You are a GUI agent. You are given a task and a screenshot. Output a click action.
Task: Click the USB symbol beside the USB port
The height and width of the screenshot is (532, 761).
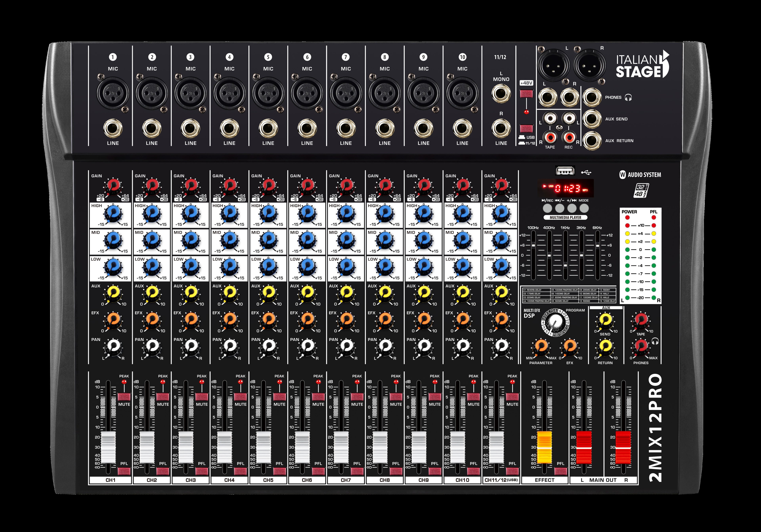[x=586, y=172]
